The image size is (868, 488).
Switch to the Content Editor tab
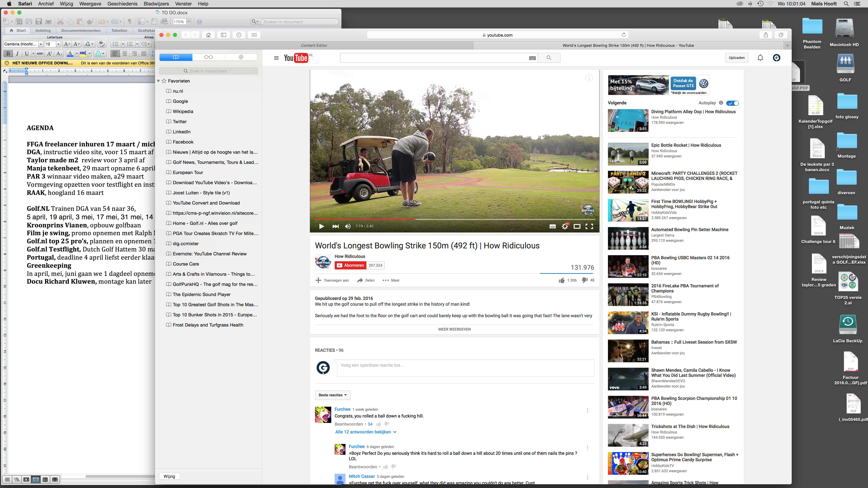point(314,45)
